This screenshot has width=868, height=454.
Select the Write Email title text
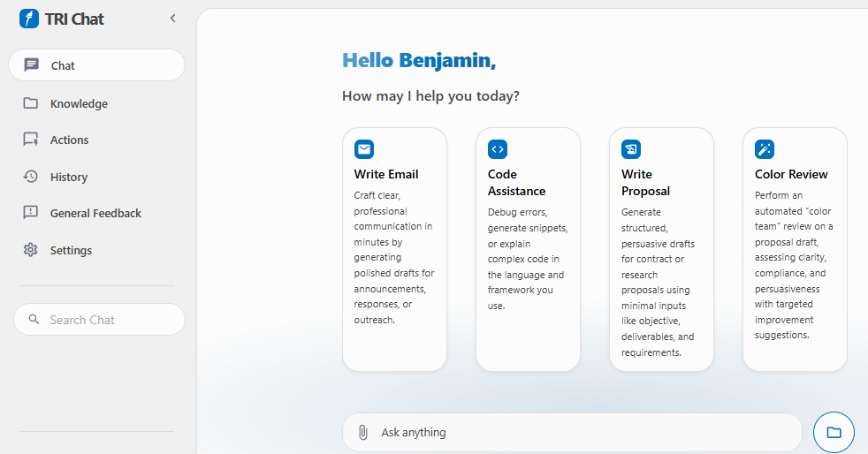click(x=386, y=174)
